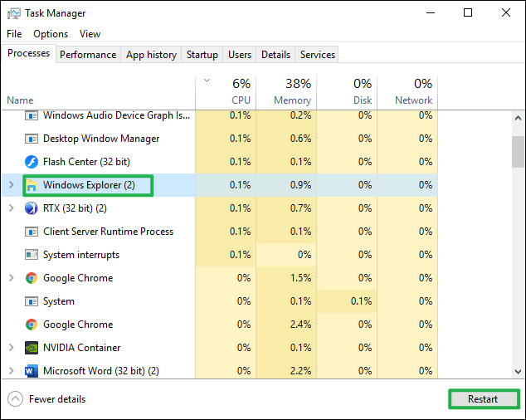The width and height of the screenshot is (526, 420).
Task: Click Microsoft Word's 2.2% memory cell
Action: (286, 371)
